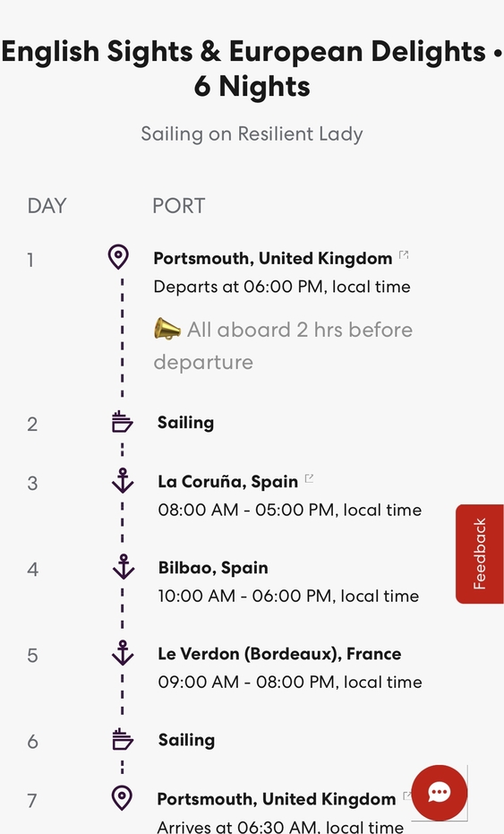
Task: Click Sailing on Resilient Lady subtitle
Action: click(252, 133)
